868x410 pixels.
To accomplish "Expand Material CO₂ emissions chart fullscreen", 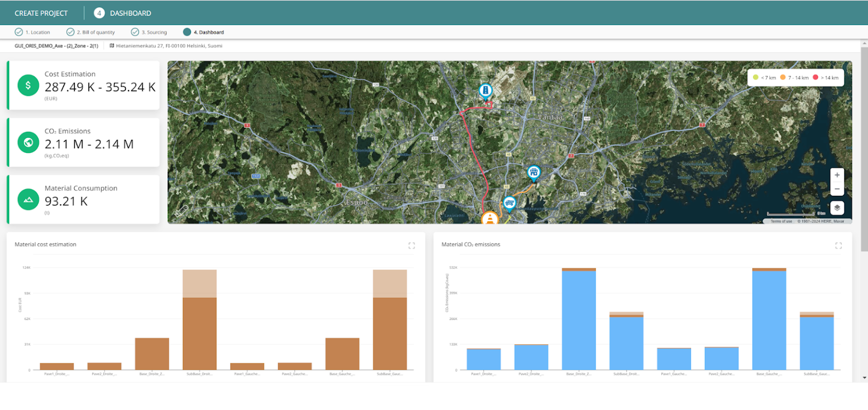I will click(838, 246).
